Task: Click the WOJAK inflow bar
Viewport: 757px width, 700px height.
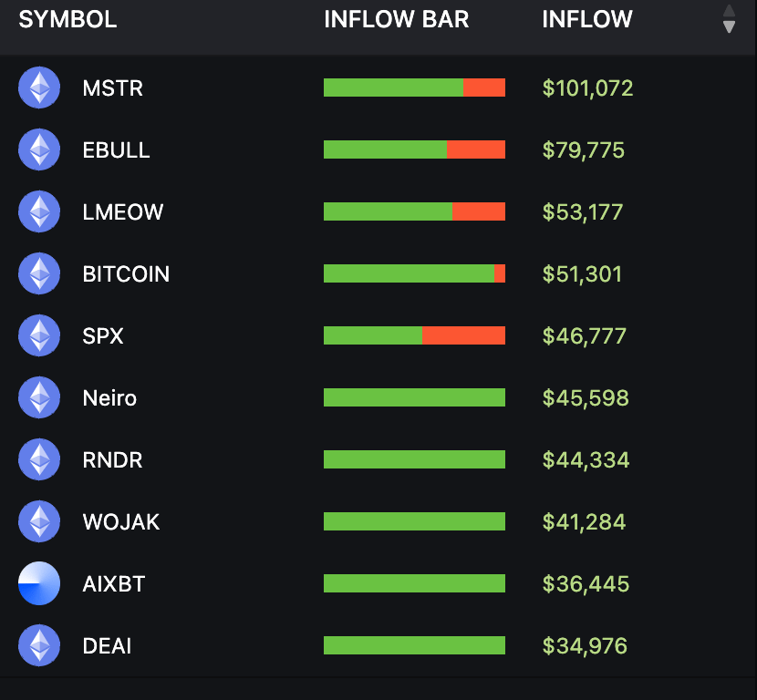Action: pos(414,521)
